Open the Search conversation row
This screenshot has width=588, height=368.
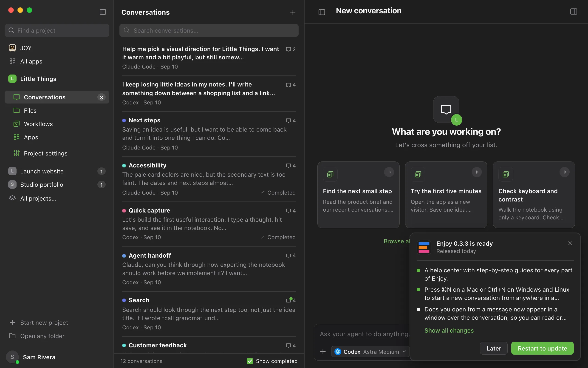[x=209, y=314]
